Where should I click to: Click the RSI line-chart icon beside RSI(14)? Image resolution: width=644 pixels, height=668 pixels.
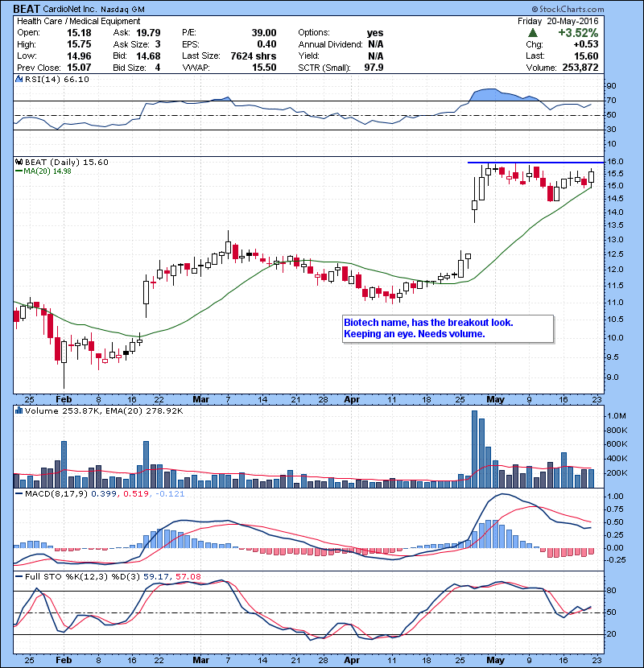19,79
